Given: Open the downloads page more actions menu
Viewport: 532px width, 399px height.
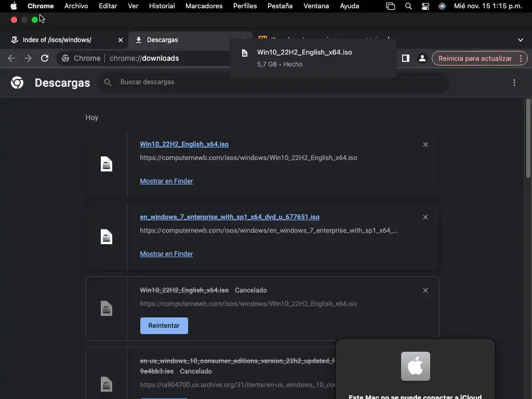Looking at the screenshot, I should pos(514,83).
